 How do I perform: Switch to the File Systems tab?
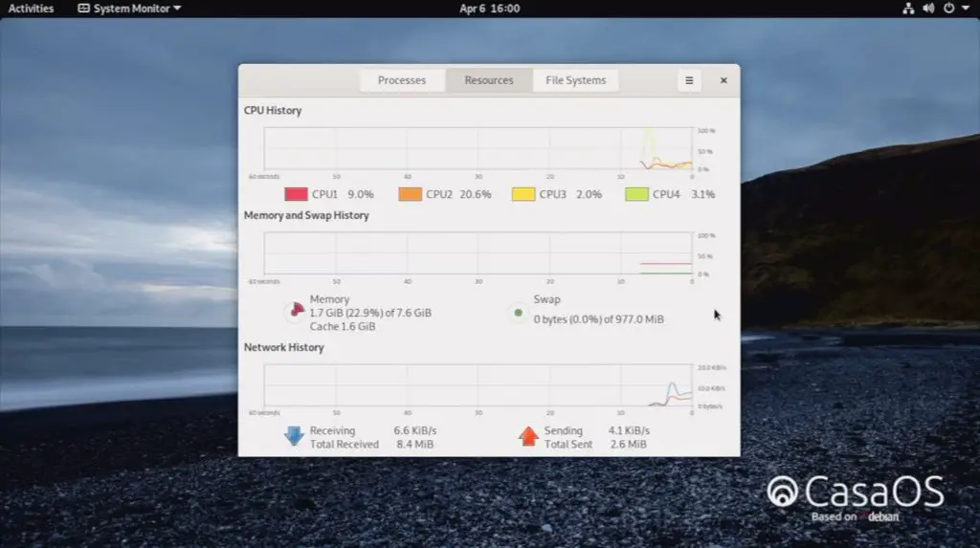575,80
